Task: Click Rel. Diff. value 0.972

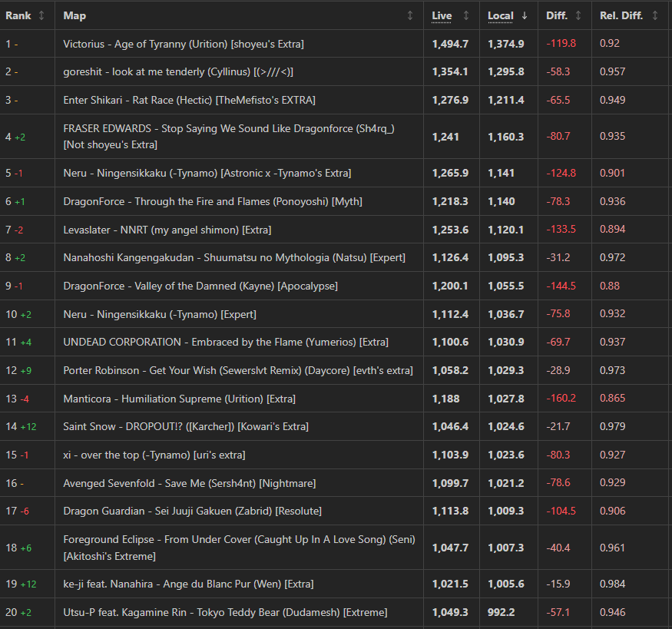Action: (612, 257)
